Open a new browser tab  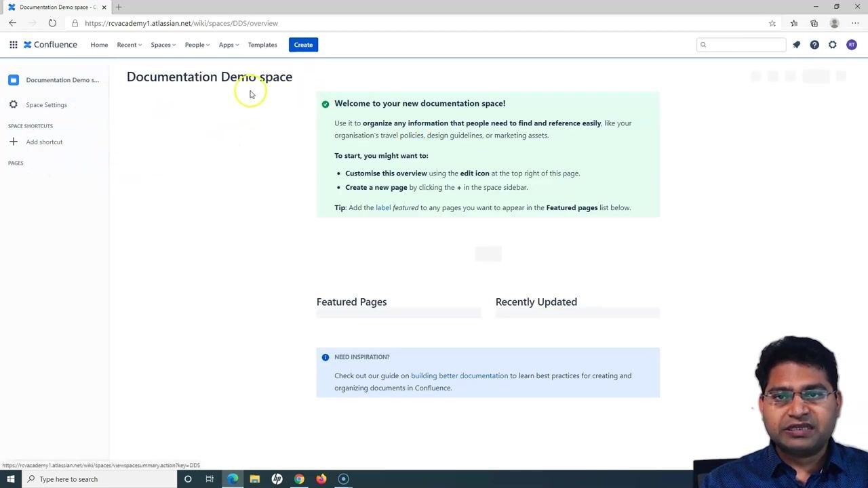[x=119, y=7]
